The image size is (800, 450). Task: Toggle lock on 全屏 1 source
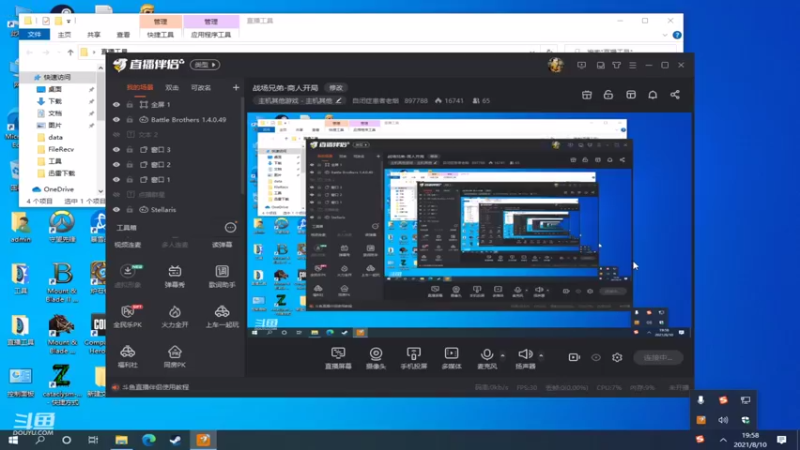pyautogui.click(x=130, y=105)
